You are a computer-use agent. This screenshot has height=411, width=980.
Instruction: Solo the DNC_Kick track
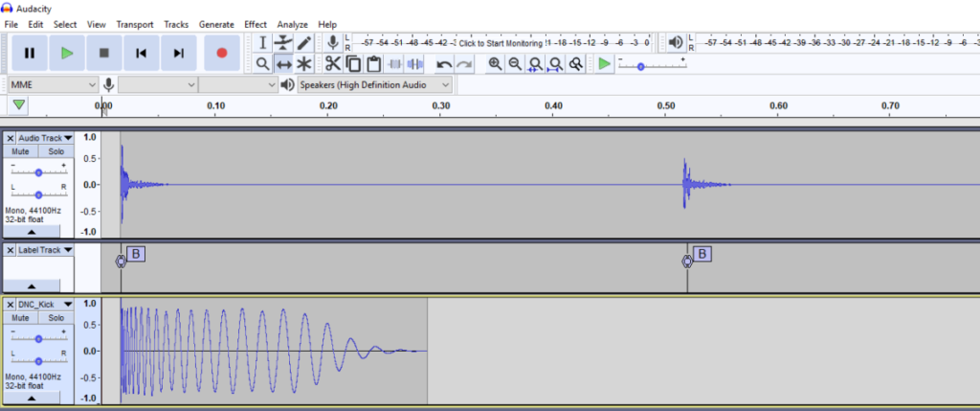click(x=56, y=317)
